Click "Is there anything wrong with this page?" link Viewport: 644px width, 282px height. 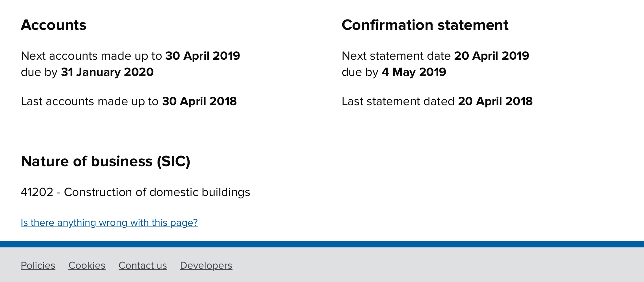click(x=109, y=223)
